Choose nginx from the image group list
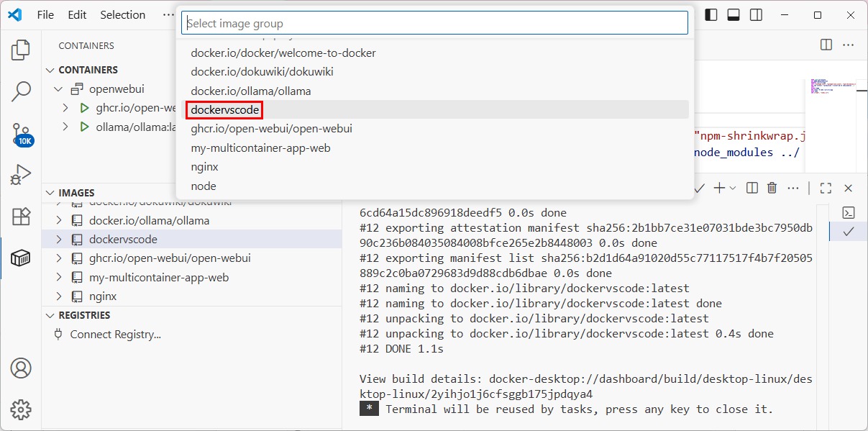This screenshot has width=868, height=431. pos(204,167)
